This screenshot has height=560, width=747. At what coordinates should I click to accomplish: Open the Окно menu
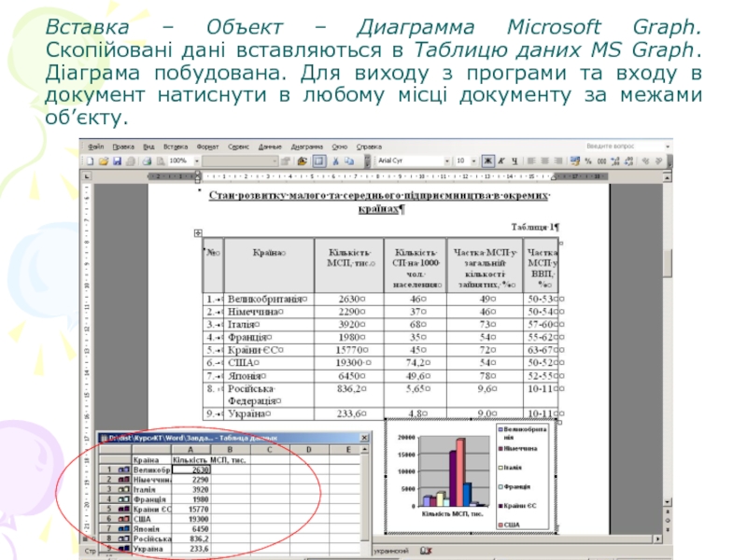click(340, 147)
